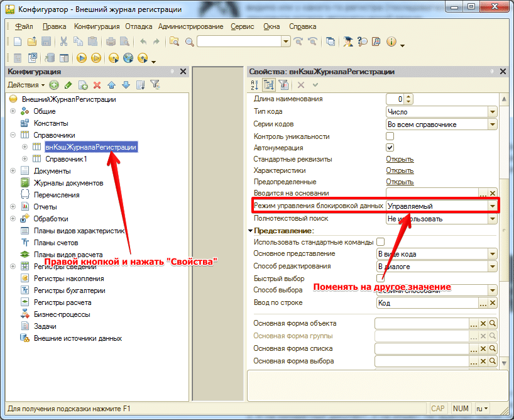Click the Edit pencil icon in Конфигурация toolbar
The image size is (514, 420).
[68, 85]
